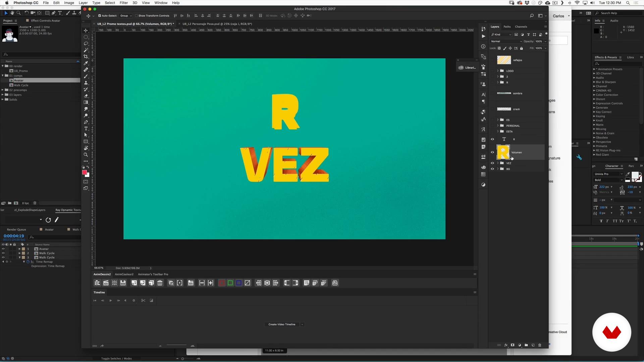
Task: Select the Eraser tool
Action: (x=86, y=96)
